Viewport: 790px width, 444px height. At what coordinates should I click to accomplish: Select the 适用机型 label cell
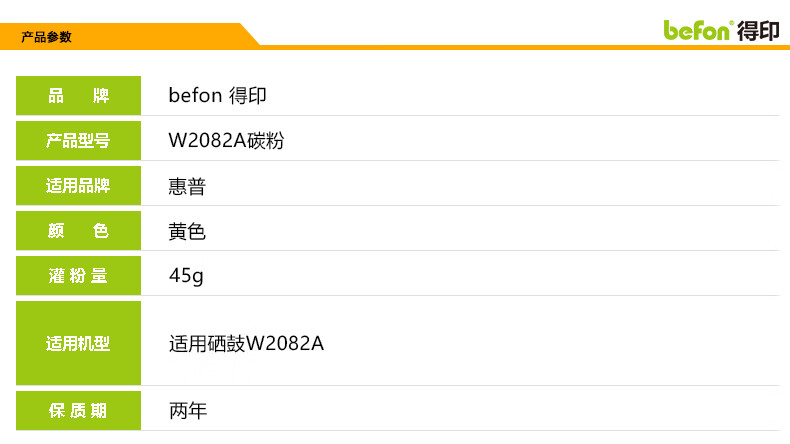[x=78, y=343]
